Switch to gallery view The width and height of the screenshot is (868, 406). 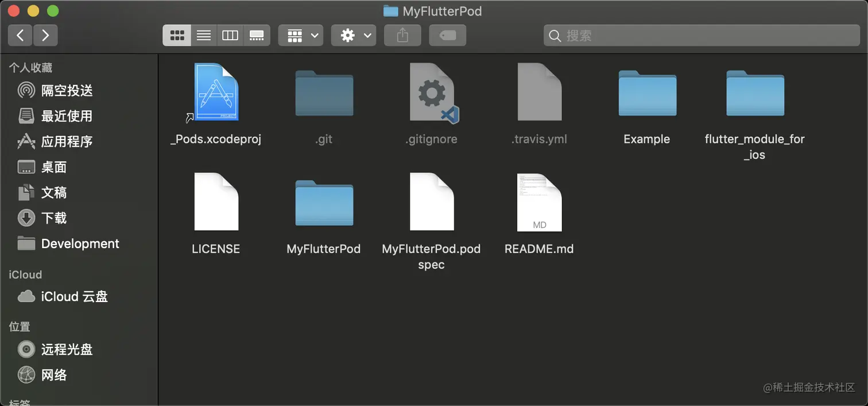257,36
